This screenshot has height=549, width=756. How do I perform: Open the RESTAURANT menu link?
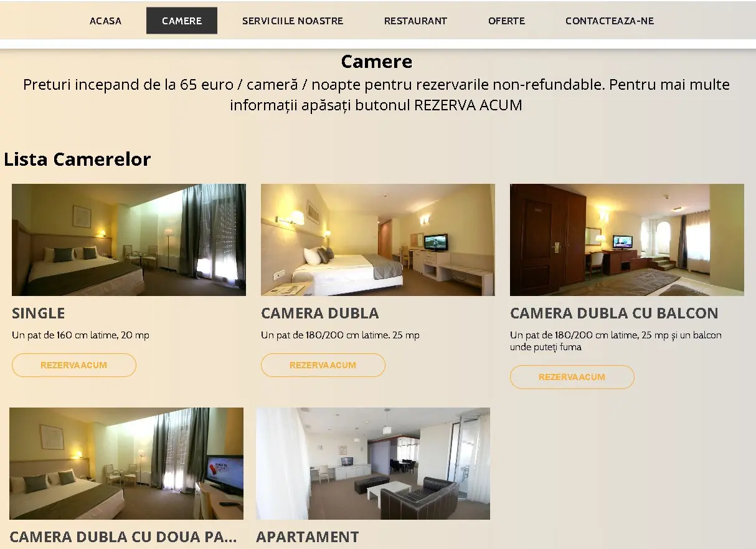tap(415, 21)
